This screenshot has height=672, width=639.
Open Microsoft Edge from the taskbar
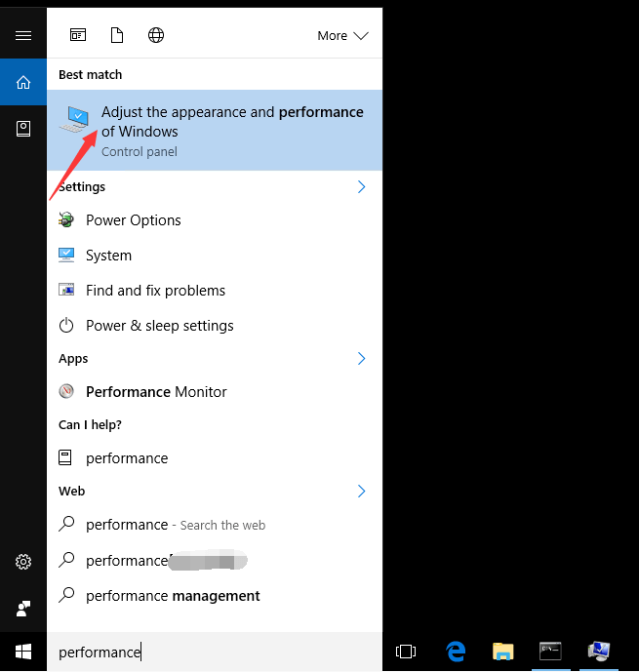[x=455, y=652]
